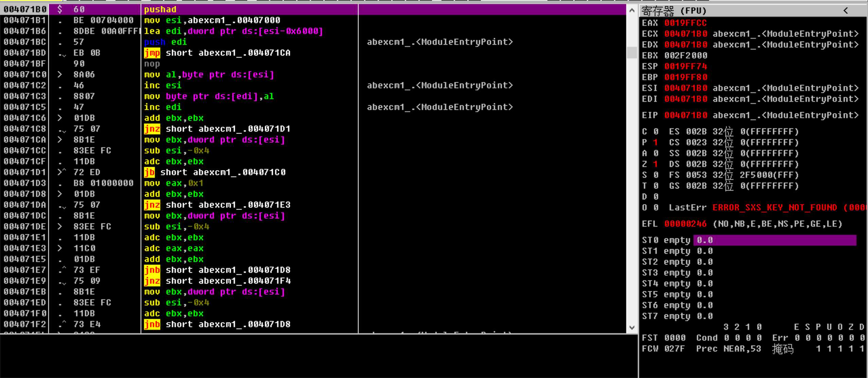Select ECX register value 004071B0
The image size is (868, 378).
coord(685,34)
